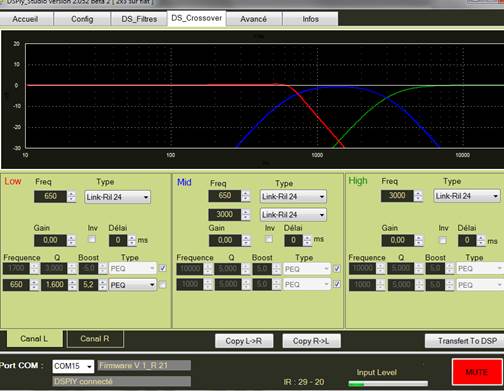
Task: Adjust the High Freq stepper arrows
Action: (x=418, y=195)
